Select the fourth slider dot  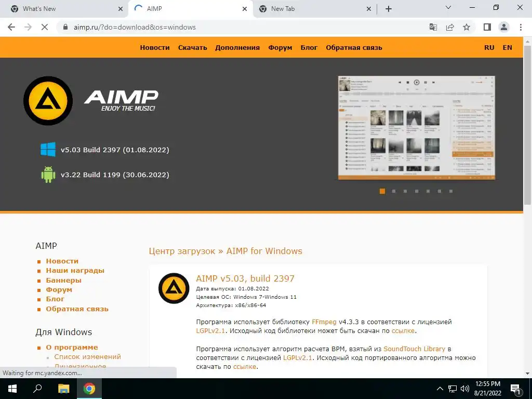click(417, 191)
